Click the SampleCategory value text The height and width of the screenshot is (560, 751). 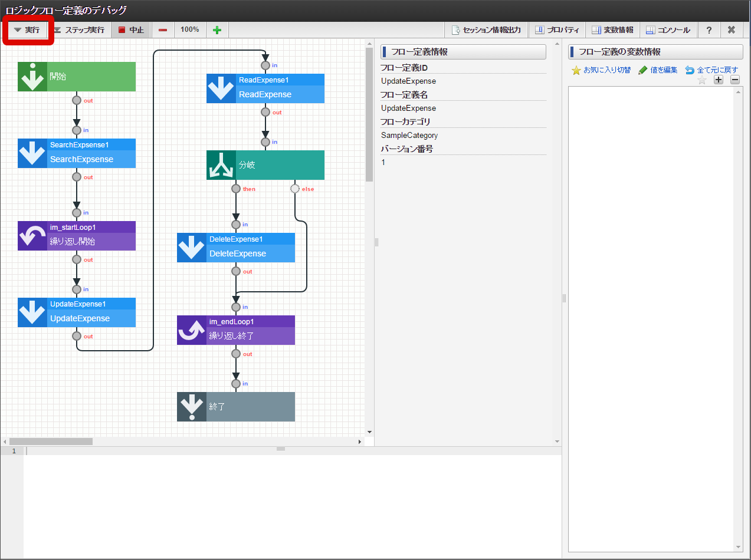pos(409,136)
